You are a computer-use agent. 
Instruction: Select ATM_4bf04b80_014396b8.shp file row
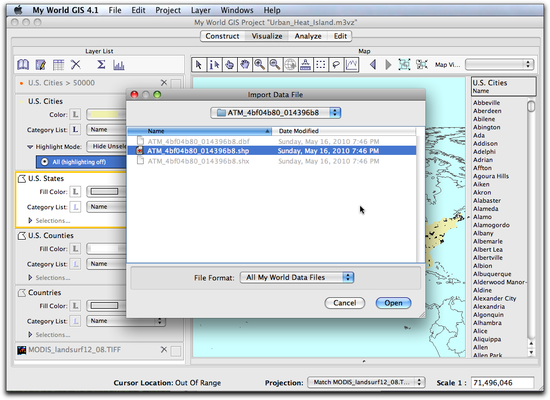(x=271, y=151)
